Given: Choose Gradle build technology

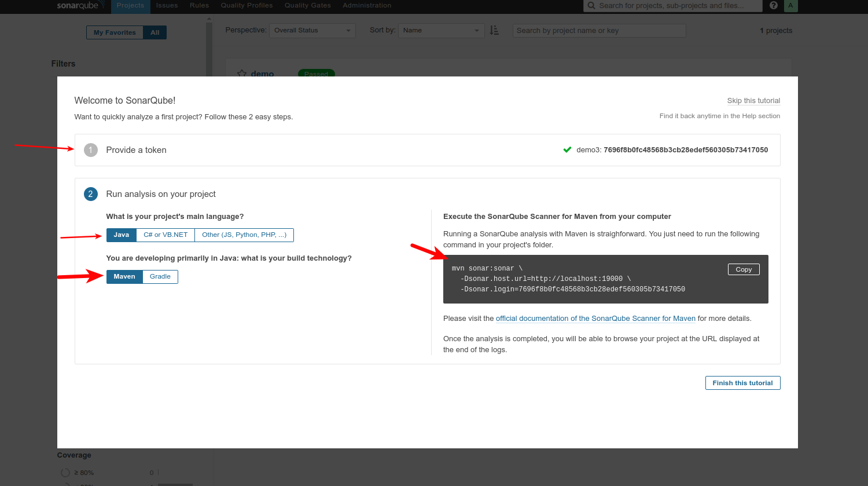Looking at the screenshot, I should [x=160, y=277].
